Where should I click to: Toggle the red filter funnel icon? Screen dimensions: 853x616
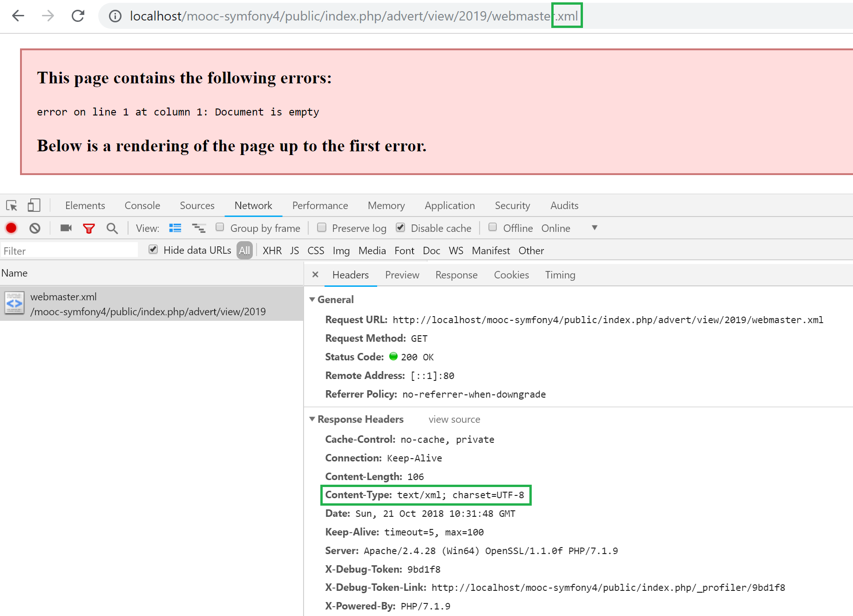(x=89, y=228)
